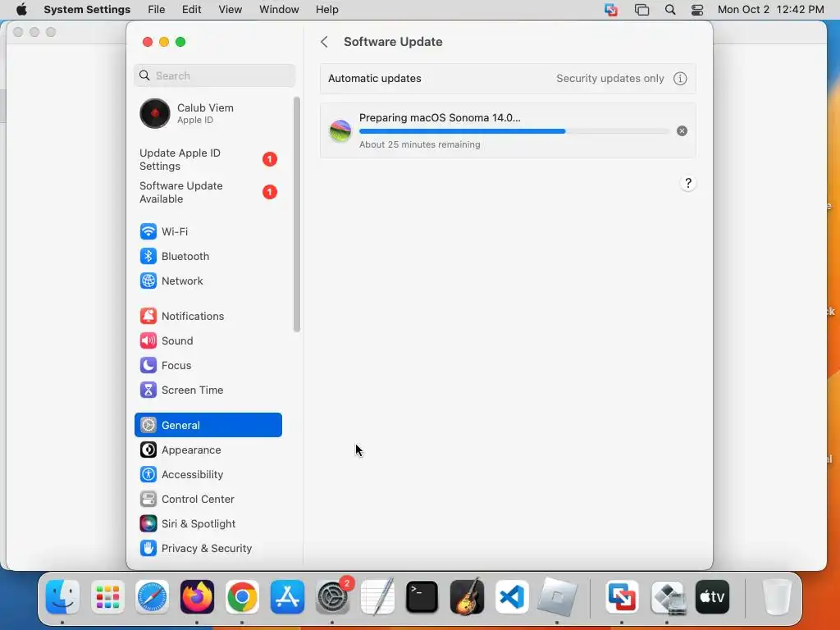This screenshot has height=630, width=840.
Task: Launch Firefox from the Dock
Action: click(197, 596)
